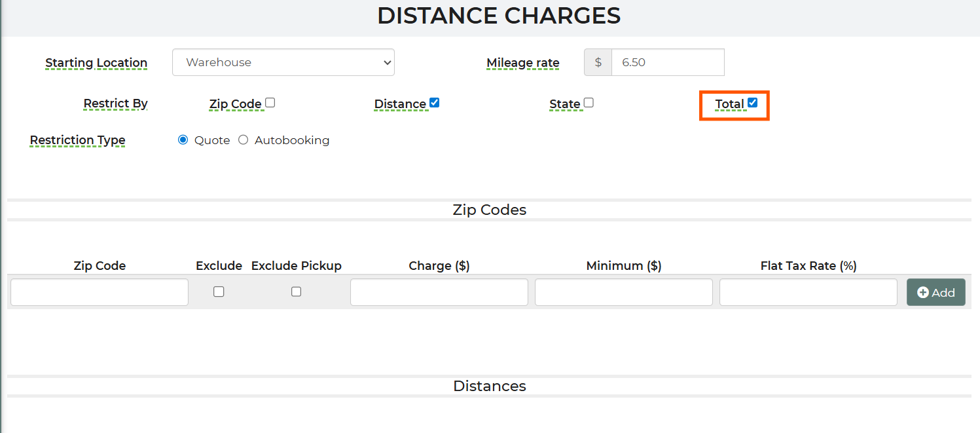
Task: Uncheck the Distance restriction checkbox
Action: 434,103
